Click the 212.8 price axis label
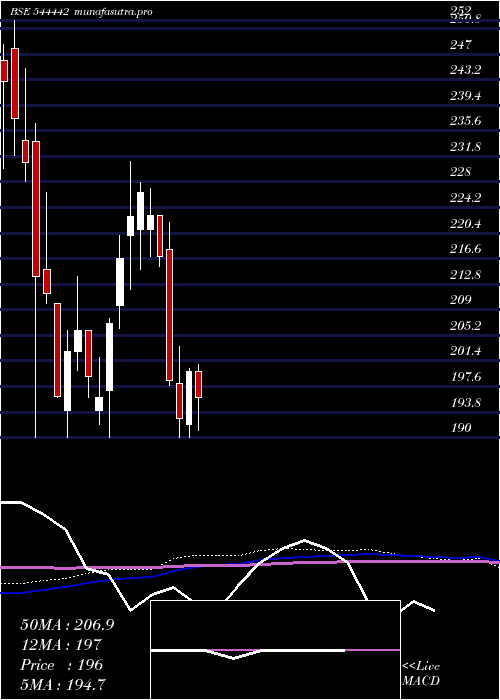This screenshot has width=500, height=700. (x=465, y=274)
